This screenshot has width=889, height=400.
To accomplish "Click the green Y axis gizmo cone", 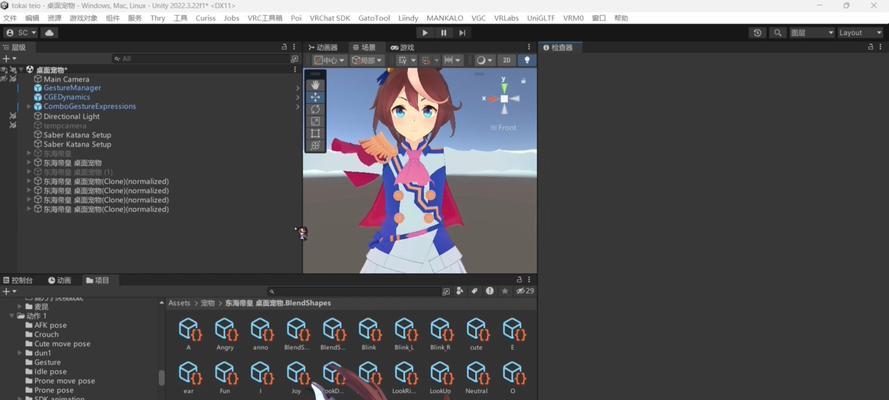I will (x=504, y=87).
